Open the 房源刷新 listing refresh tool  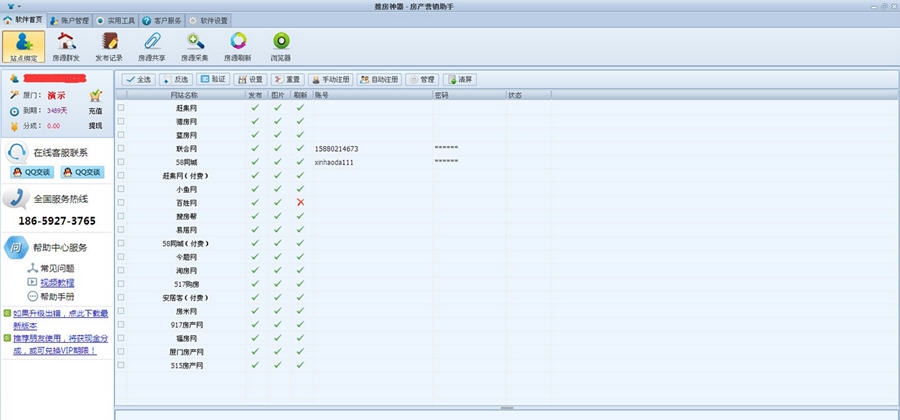[x=238, y=46]
